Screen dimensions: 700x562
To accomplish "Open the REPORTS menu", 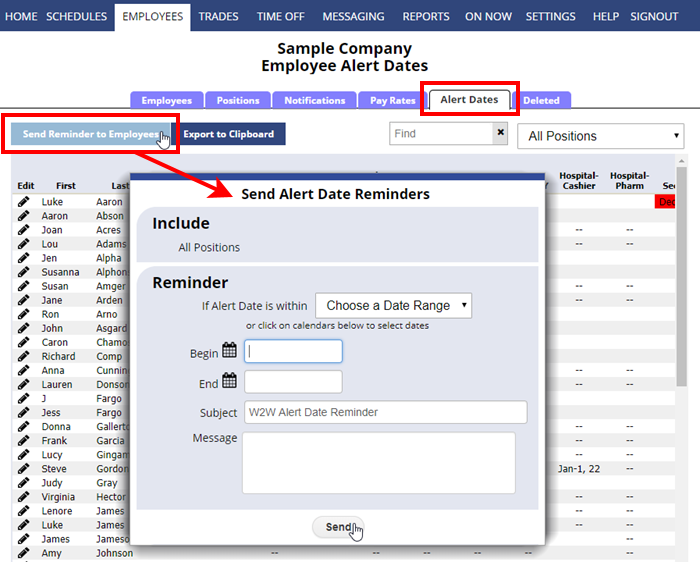I will click(x=426, y=17).
